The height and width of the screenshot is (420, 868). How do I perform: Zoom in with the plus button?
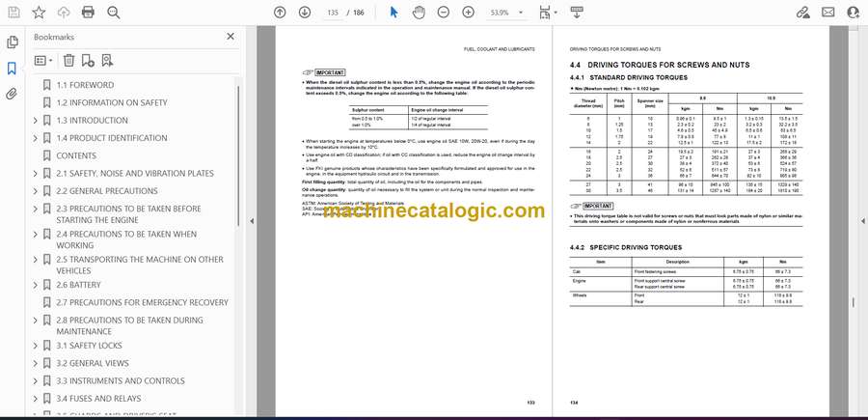coord(469,13)
